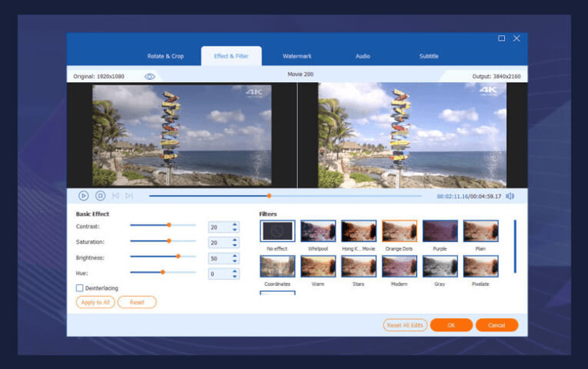The image size is (588, 369).
Task: Increase Brightness value with up arrow
Action: coord(234,256)
